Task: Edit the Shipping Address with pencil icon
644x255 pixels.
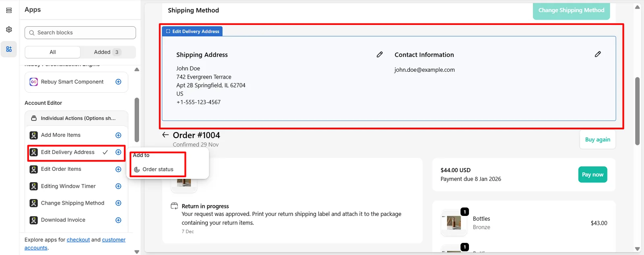Action: [x=380, y=54]
